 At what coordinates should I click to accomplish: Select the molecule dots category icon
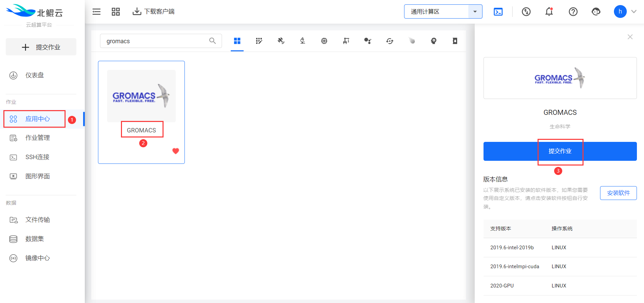(x=368, y=41)
